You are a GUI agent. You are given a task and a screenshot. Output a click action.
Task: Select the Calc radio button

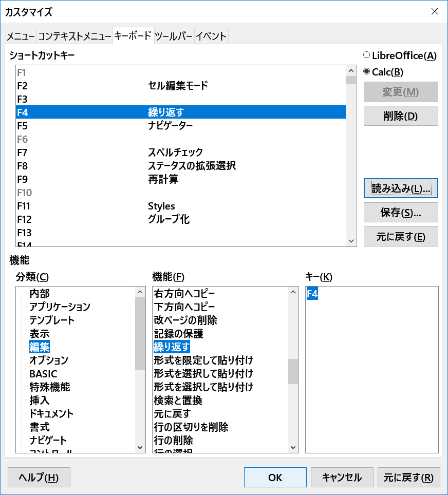[366, 72]
